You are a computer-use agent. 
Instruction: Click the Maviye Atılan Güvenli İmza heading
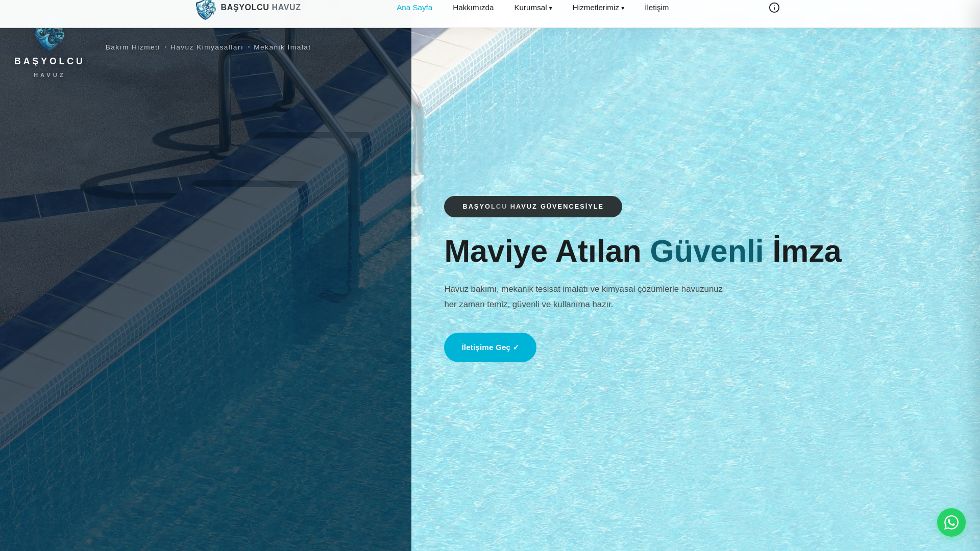tap(643, 252)
